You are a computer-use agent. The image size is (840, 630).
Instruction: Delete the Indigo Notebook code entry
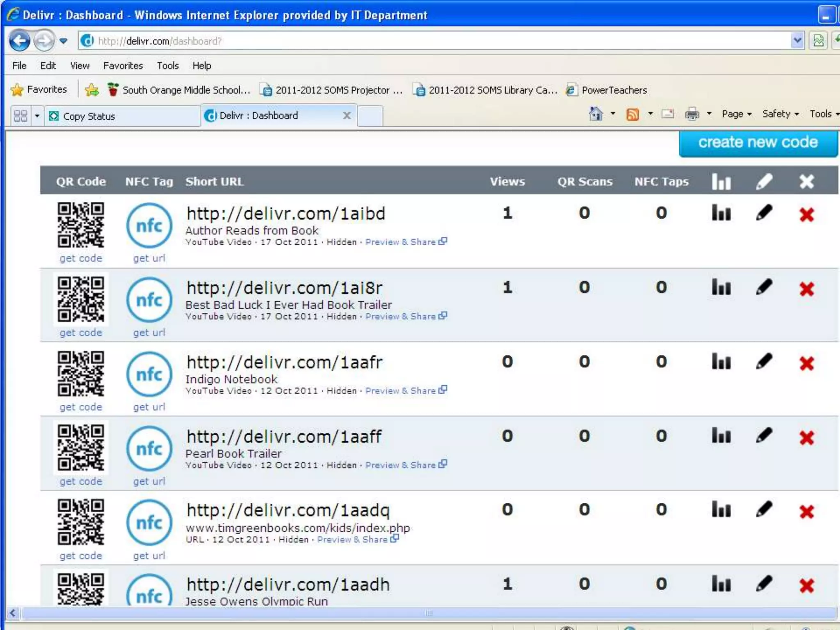pyautogui.click(x=806, y=363)
